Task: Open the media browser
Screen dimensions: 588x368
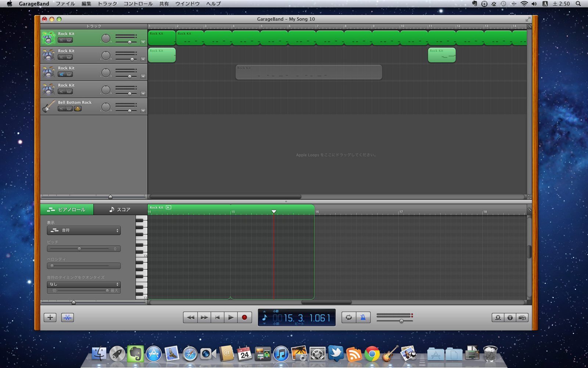Action: (x=522, y=318)
